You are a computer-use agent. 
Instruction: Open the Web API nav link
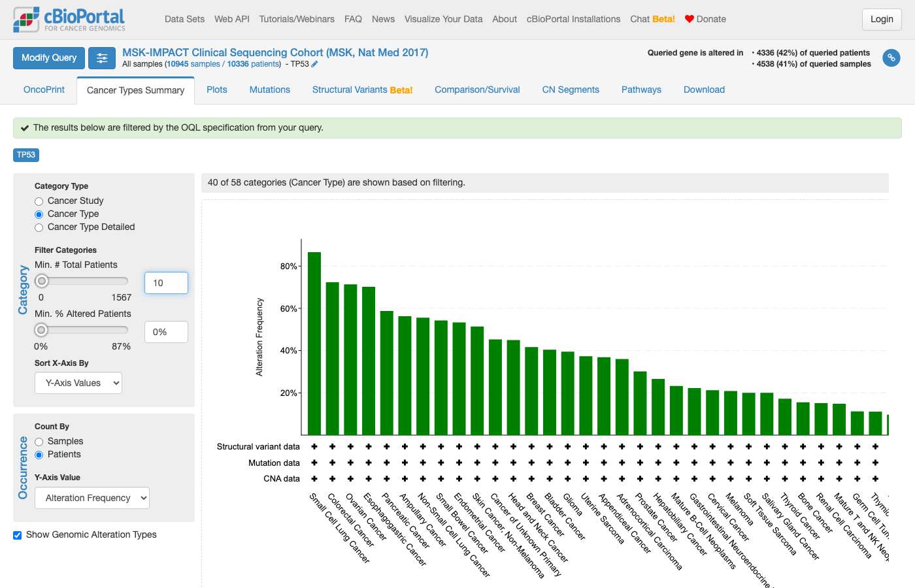(x=232, y=19)
